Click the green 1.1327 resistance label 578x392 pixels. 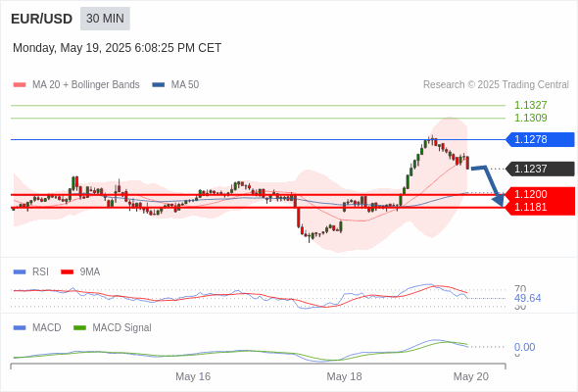pyautogui.click(x=530, y=105)
